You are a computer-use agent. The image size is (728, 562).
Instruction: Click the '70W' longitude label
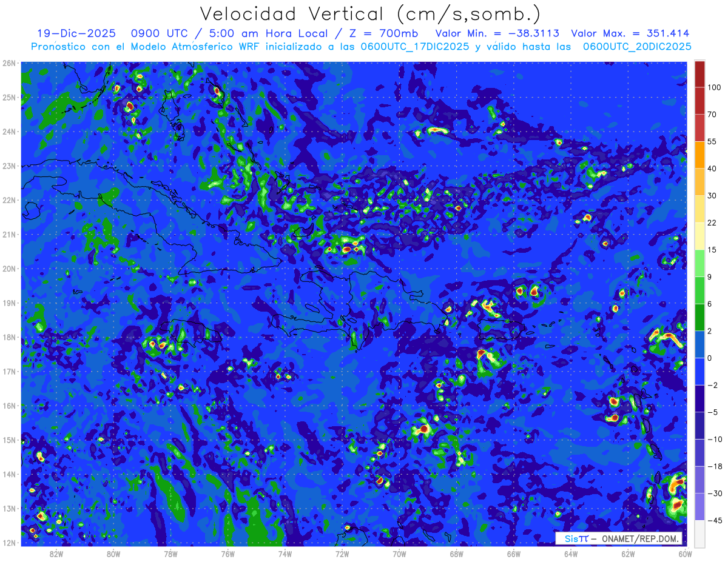[x=399, y=553]
